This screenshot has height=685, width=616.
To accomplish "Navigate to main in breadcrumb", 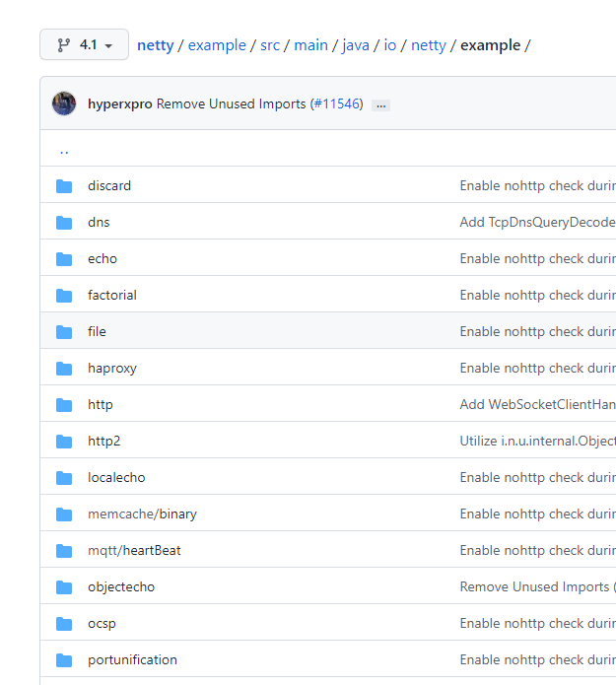I will pos(311,45).
